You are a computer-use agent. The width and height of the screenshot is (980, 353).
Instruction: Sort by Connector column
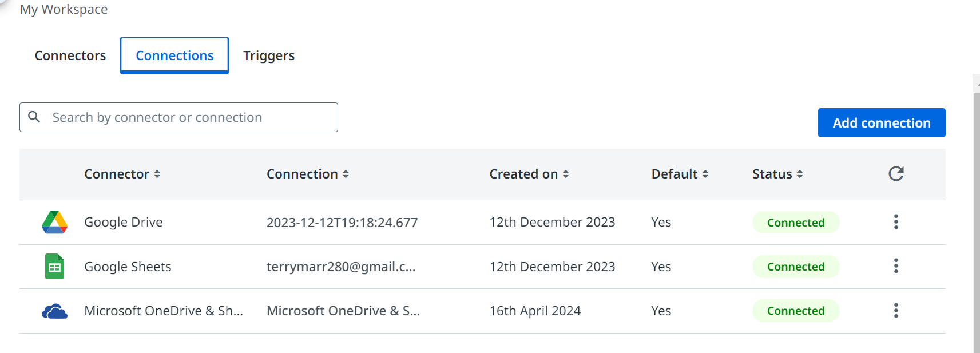pyautogui.click(x=122, y=174)
